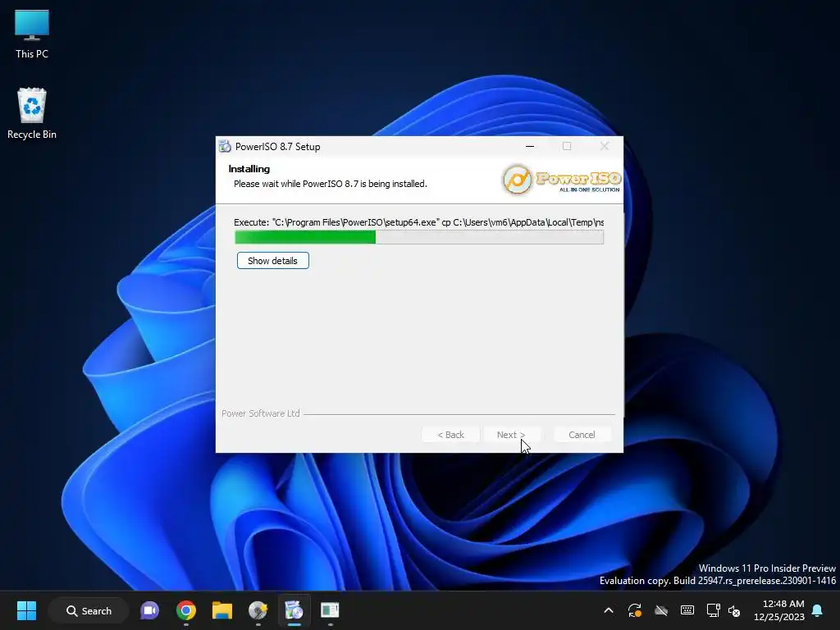Screen dimensions: 840x630
Task: Open the Windows Start menu
Action: click(x=26, y=610)
